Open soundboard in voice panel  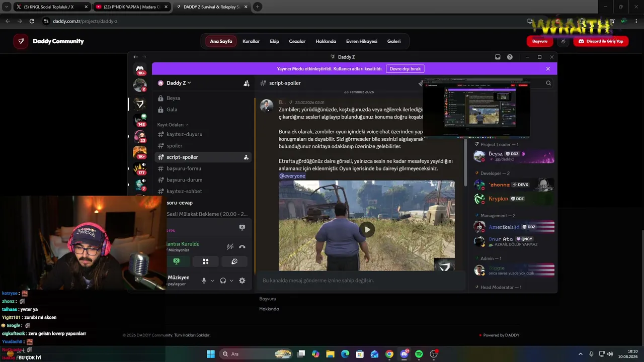(x=234, y=261)
